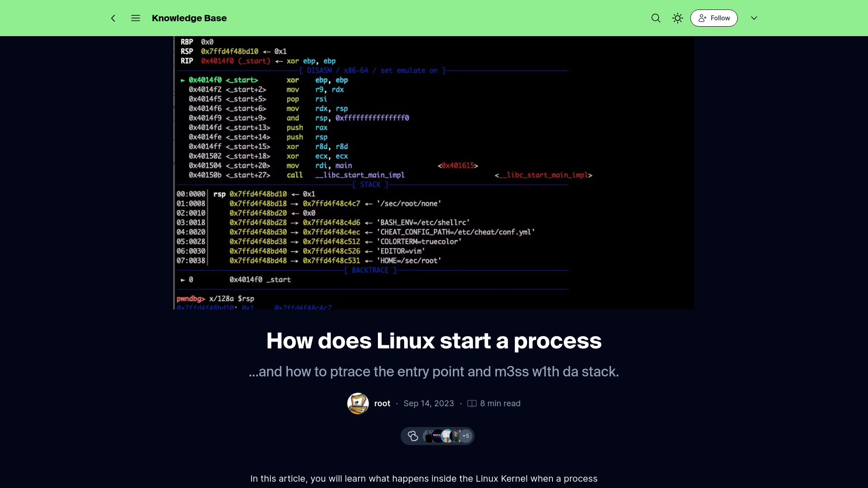This screenshot has width=868, height=488.
Task: Click the article title heading text
Action: (434, 340)
